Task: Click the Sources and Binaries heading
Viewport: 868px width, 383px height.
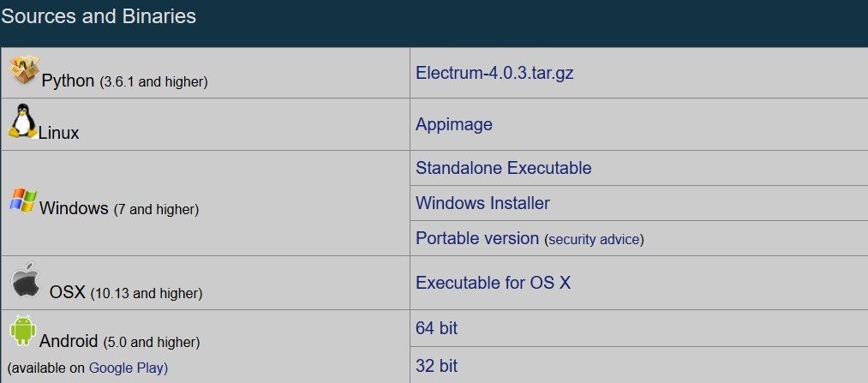Action: (x=99, y=16)
